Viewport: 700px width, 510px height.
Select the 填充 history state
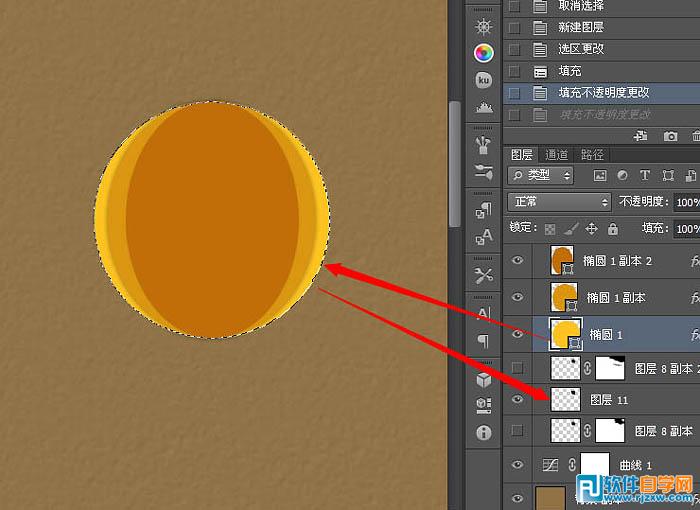602,71
